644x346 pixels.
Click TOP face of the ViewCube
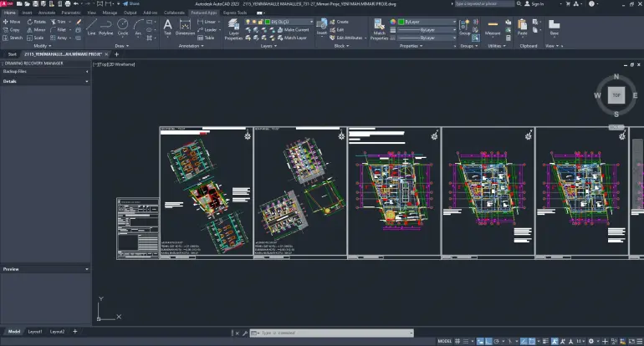click(616, 96)
